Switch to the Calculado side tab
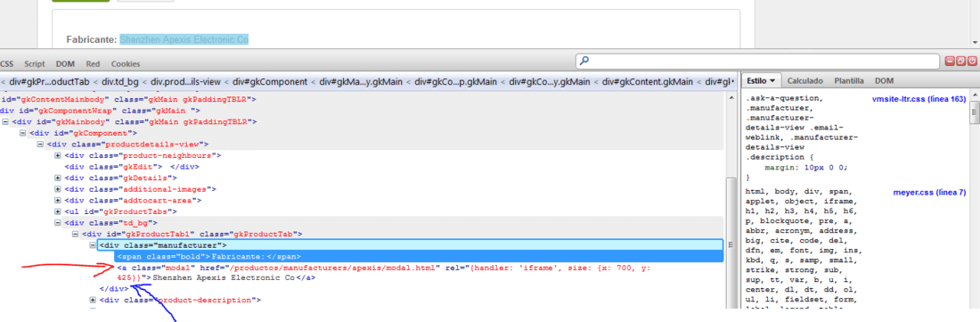 pyautogui.click(x=805, y=81)
